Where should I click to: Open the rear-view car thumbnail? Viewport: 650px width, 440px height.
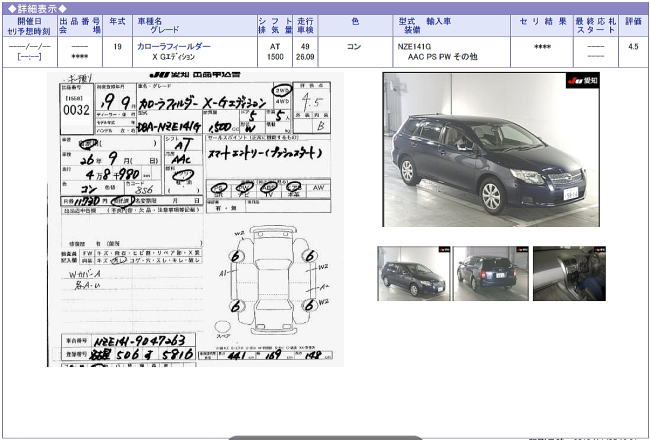tap(491, 273)
